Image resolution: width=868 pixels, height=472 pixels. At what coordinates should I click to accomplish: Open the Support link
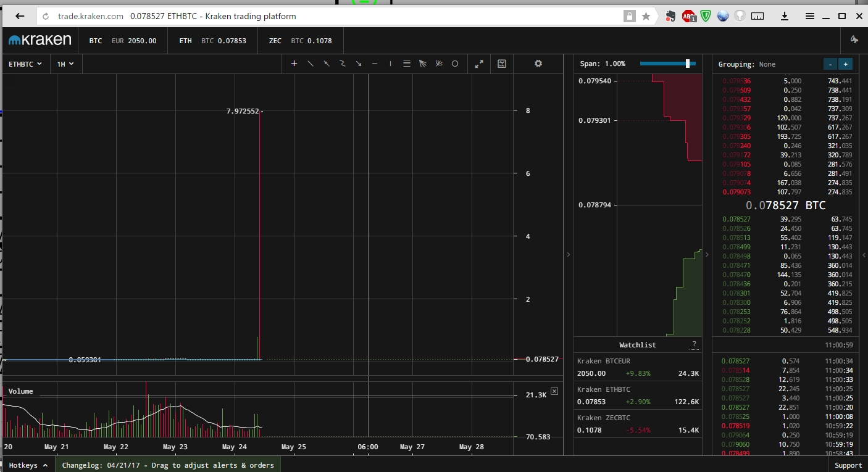(x=848, y=465)
